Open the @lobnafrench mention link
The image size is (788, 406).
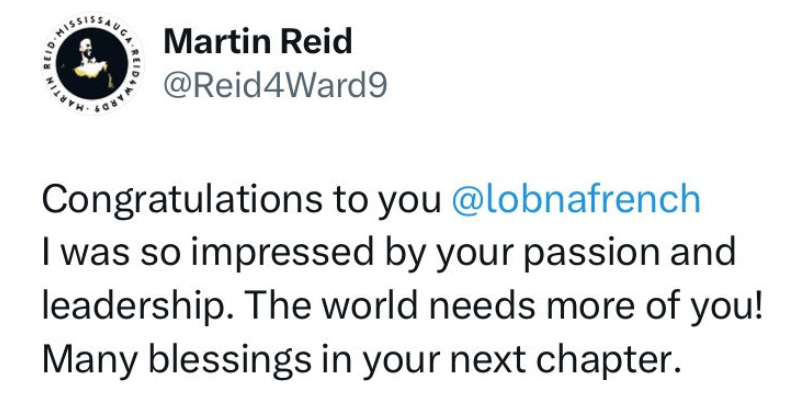point(576,199)
